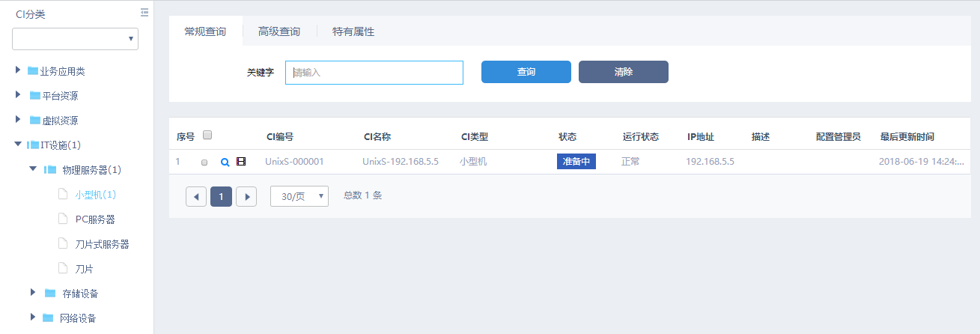
Task: Click the 平台资源 folder icon
Action: (x=35, y=96)
